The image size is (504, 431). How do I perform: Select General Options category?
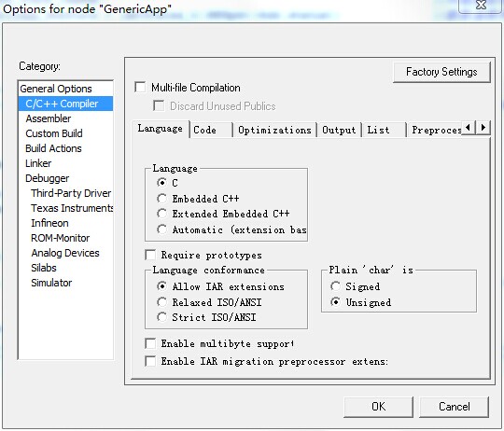pyautogui.click(x=56, y=89)
